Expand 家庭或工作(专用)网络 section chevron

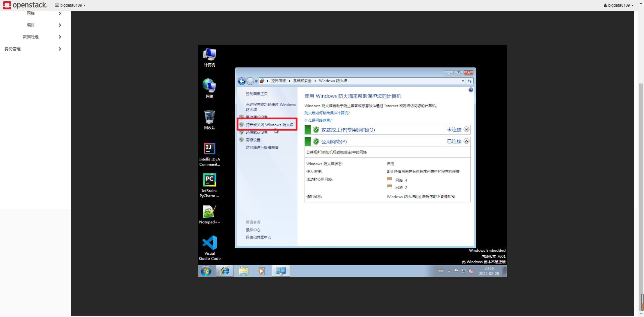click(x=466, y=129)
